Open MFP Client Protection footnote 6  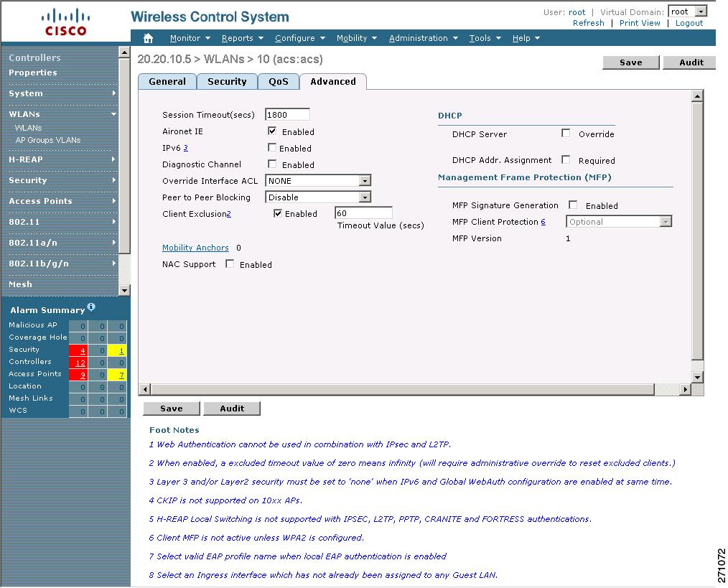click(543, 222)
